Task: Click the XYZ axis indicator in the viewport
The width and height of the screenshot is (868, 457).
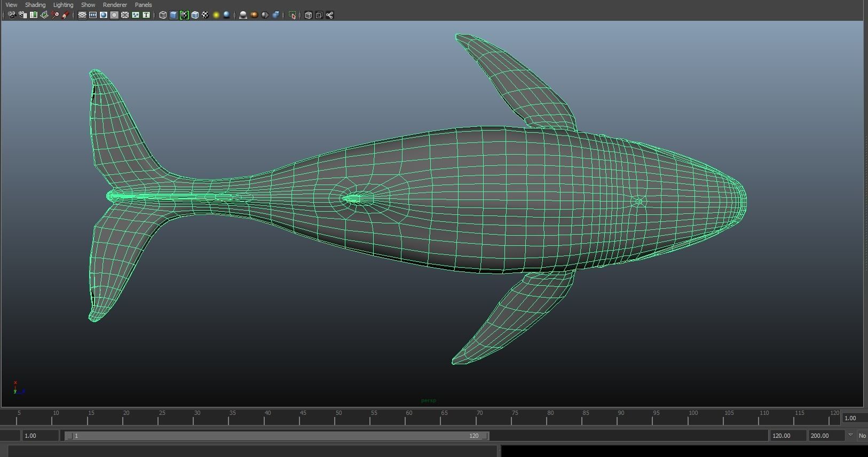Action: pyautogui.click(x=18, y=388)
